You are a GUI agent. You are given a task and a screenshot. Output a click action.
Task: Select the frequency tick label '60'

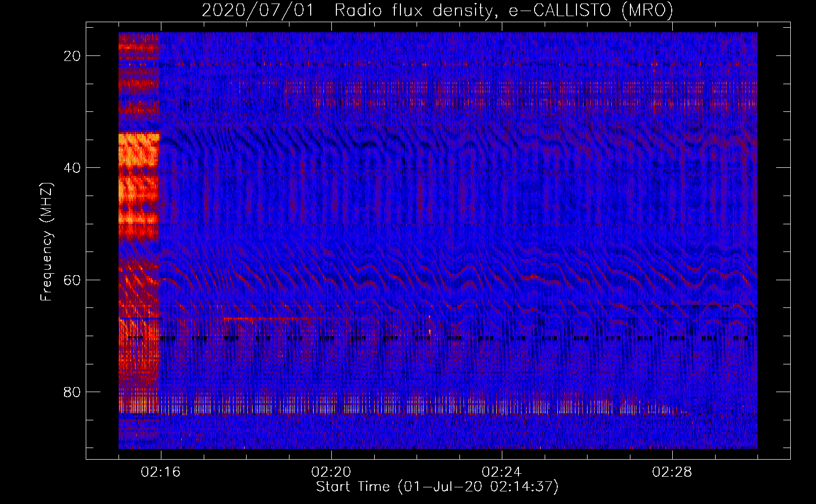72,280
